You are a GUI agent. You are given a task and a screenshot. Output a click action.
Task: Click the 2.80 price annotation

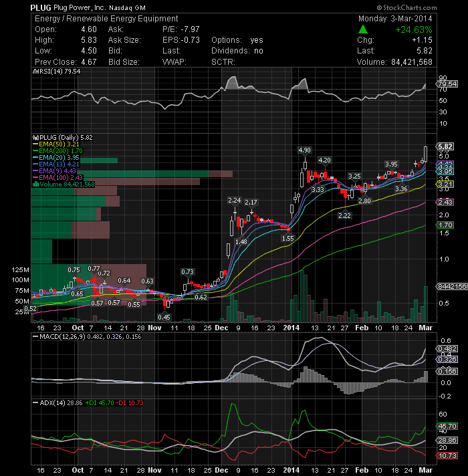[x=364, y=201]
